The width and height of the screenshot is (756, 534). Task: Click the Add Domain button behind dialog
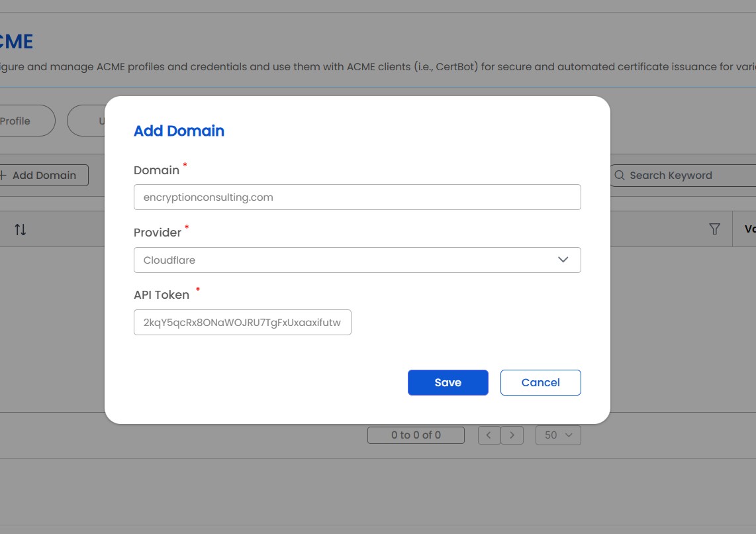pos(44,176)
